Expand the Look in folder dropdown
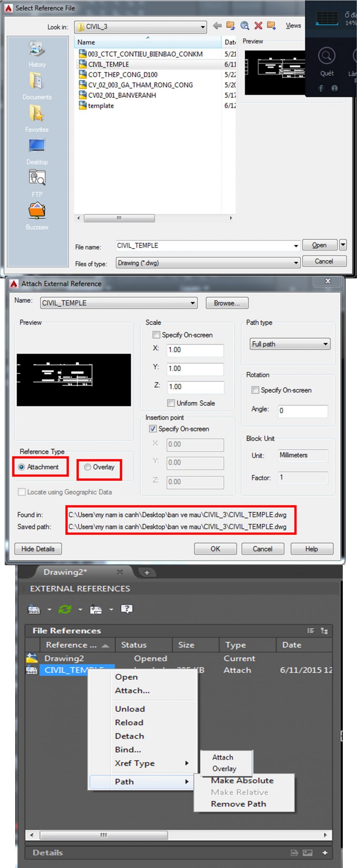 (x=203, y=27)
